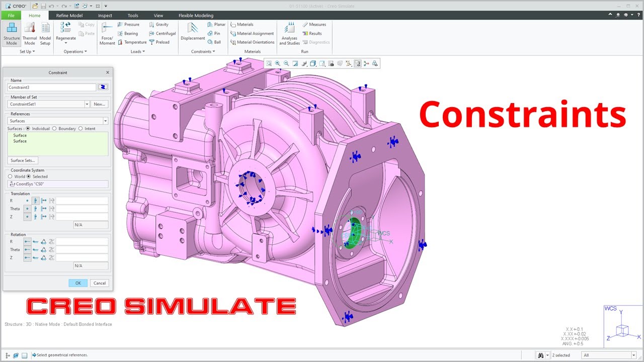The width and height of the screenshot is (644, 362).
Task: Set Translation Z to Prescribed
Action: tap(44, 217)
